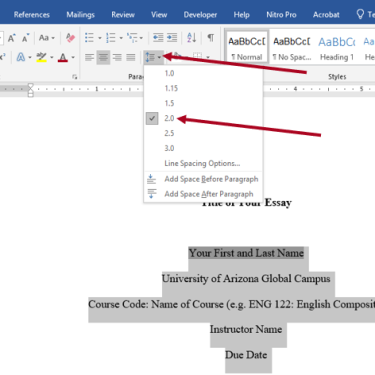Apply the red Font Color

click(63, 57)
